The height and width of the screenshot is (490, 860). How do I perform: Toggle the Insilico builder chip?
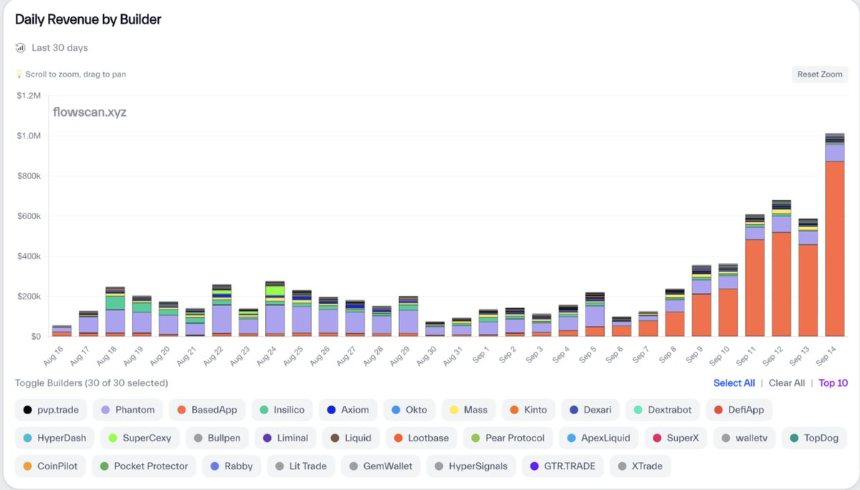tap(282, 410)
